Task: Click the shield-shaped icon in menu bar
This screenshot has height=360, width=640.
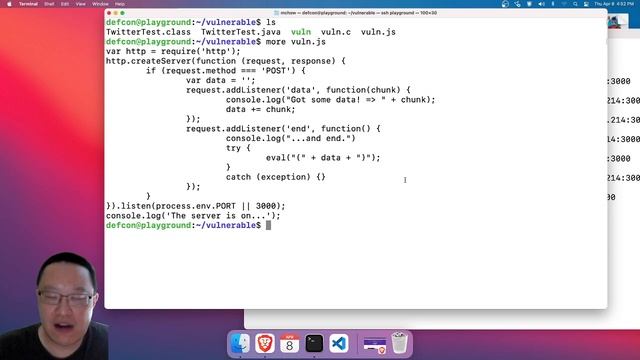Action: (x=529, y=4)
